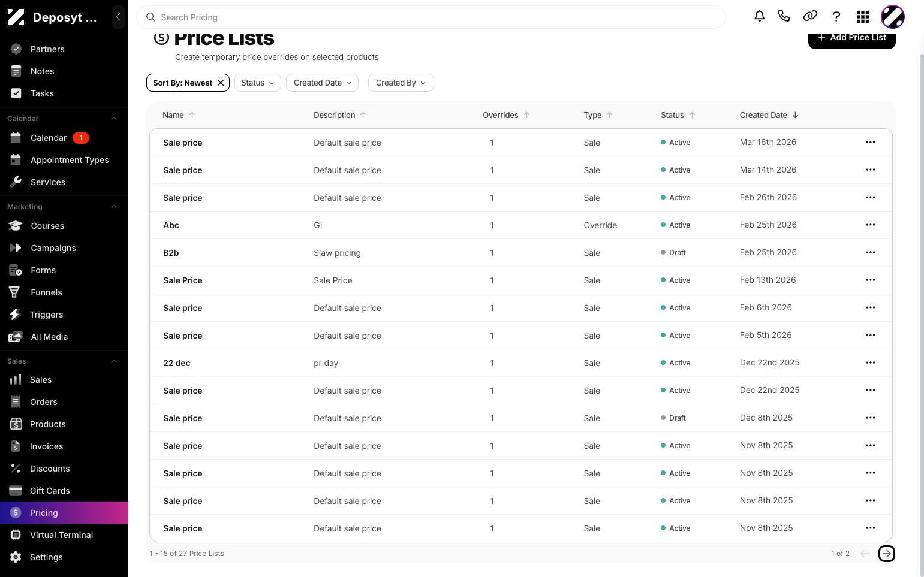
Task: Remove the Sort By: Newest filter
Action: (221, 83)
